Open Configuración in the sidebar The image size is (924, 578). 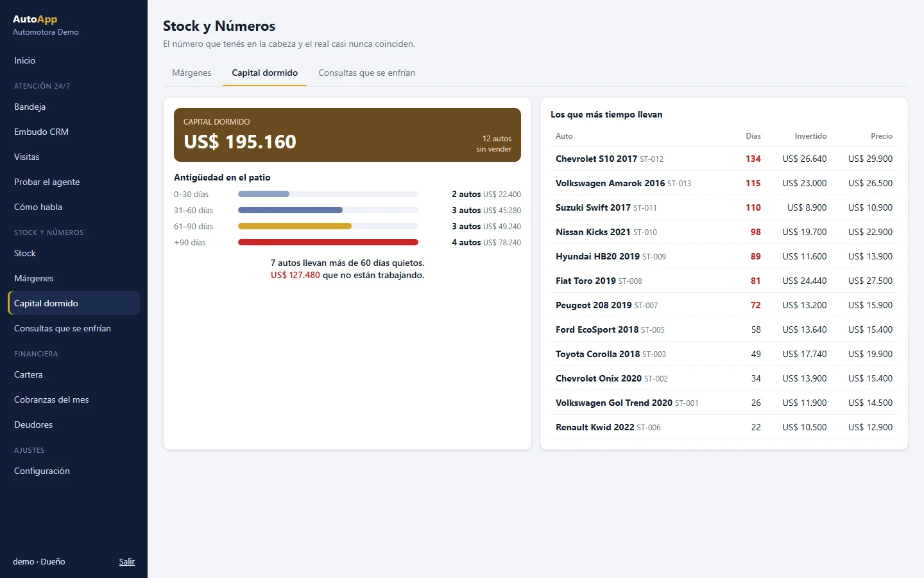74,471
